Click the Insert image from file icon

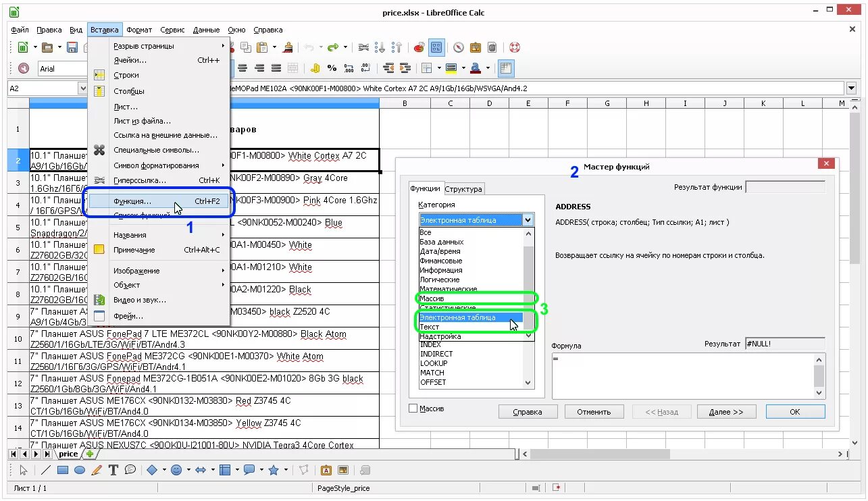point(343,470)
